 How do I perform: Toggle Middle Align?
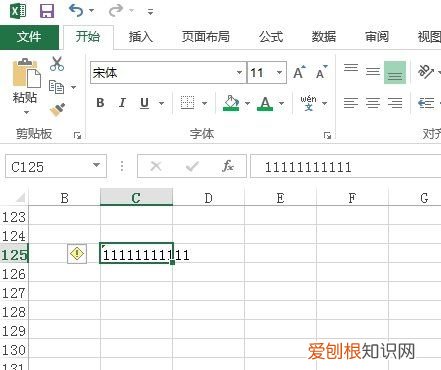pos(373,72)
